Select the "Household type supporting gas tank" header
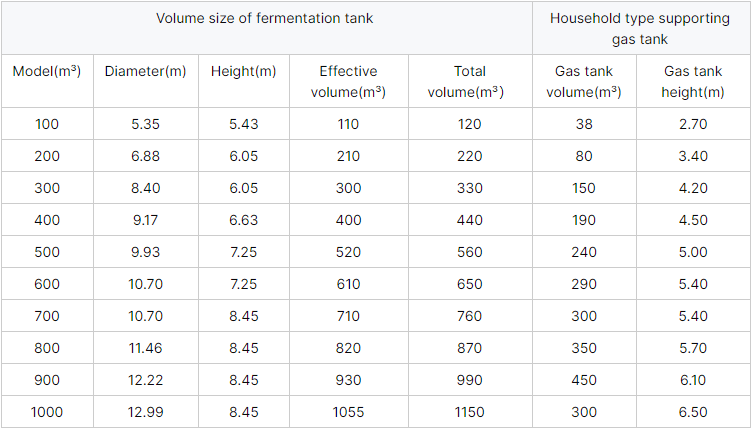752x429 pixels. [x=642, y=28]
